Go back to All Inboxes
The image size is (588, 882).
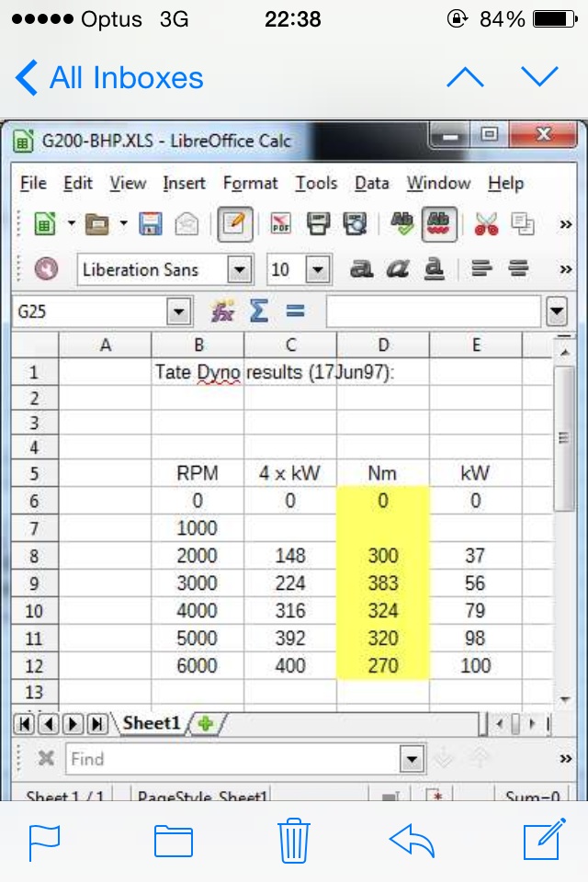[x=110, y=78]
